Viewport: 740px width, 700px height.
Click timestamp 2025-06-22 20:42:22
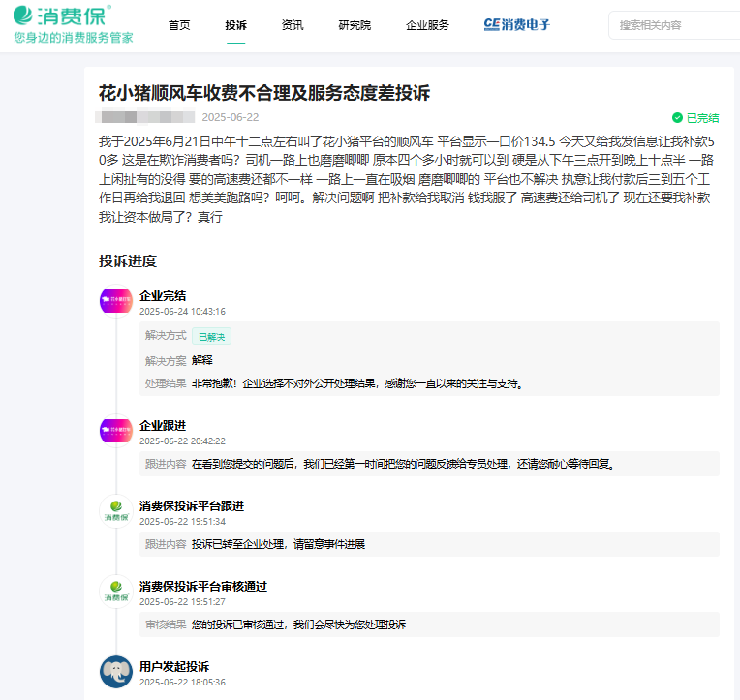point(182,441)
